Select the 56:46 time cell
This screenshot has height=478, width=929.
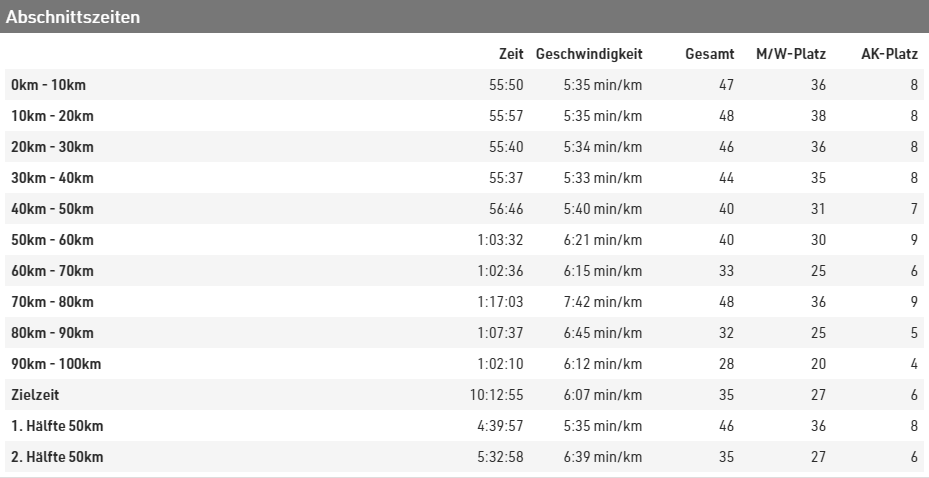click(506, 209)
